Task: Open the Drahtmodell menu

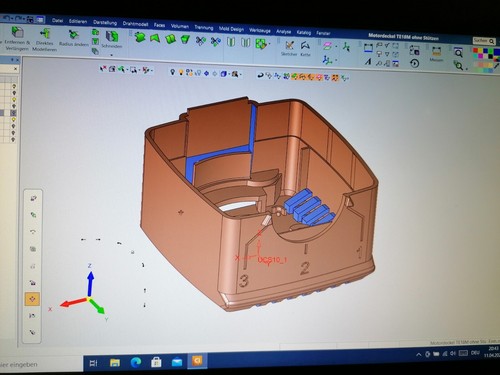Action: click(135, 24)
